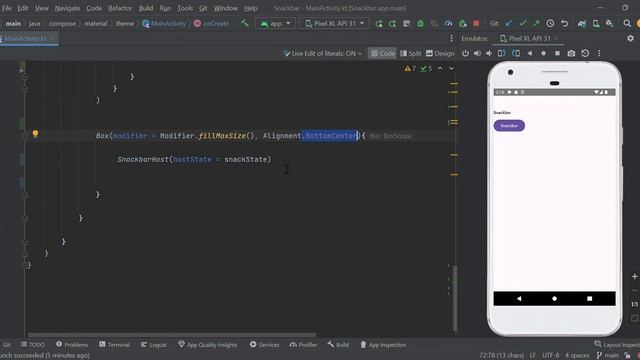640x360 pixels.
Task: Go to next highlighted error arrow
Action: pyautogui.click(x=451, y=69)
